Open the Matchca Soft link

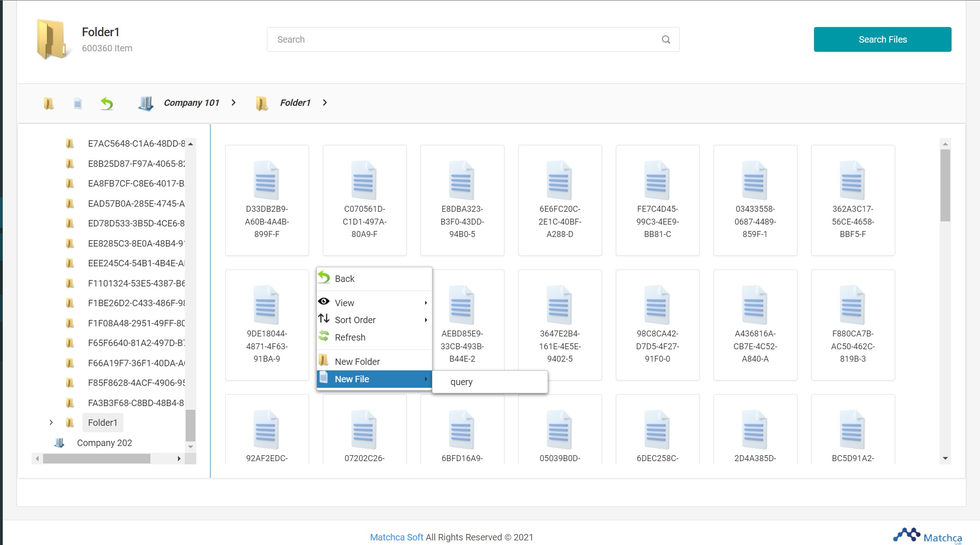[396, 537]
